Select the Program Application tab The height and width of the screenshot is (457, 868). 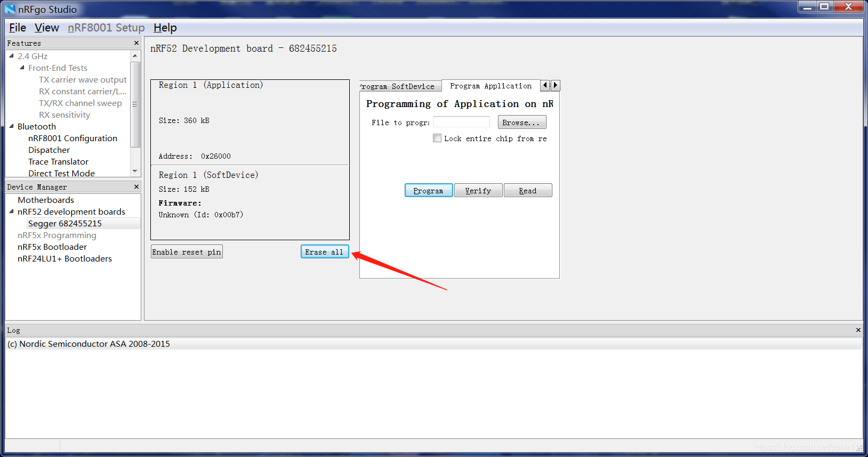pos(491,86)
